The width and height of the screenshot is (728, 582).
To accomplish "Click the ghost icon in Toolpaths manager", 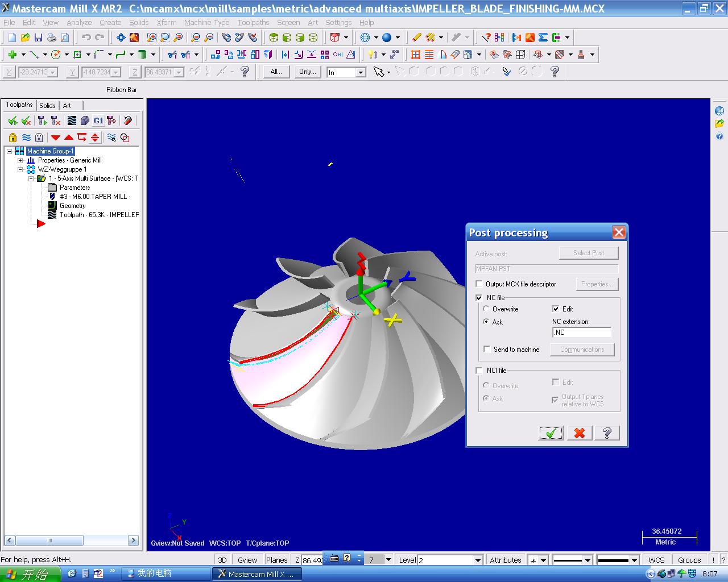I will pyautogui.click(x=39, y=138).
